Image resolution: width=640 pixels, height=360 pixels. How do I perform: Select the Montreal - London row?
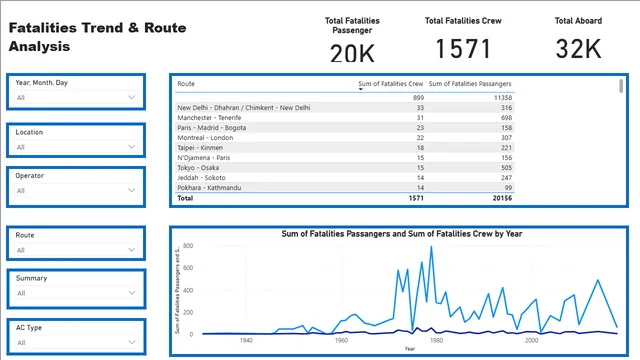click(x=345, y=138)
